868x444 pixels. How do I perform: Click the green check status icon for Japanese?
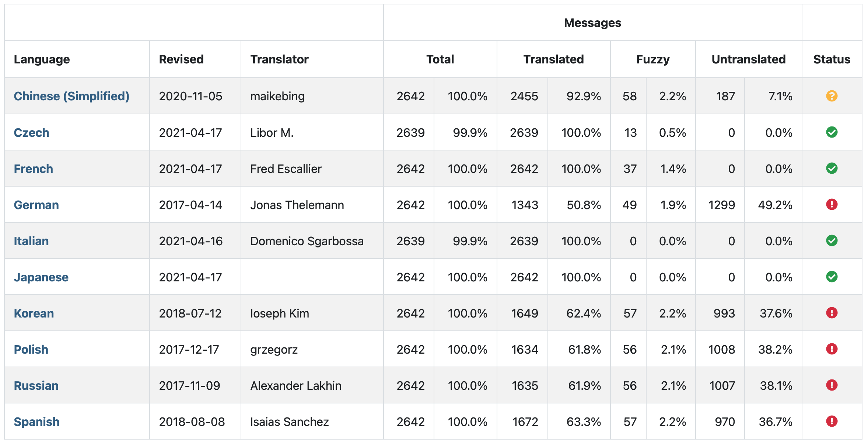pos(832,277)
